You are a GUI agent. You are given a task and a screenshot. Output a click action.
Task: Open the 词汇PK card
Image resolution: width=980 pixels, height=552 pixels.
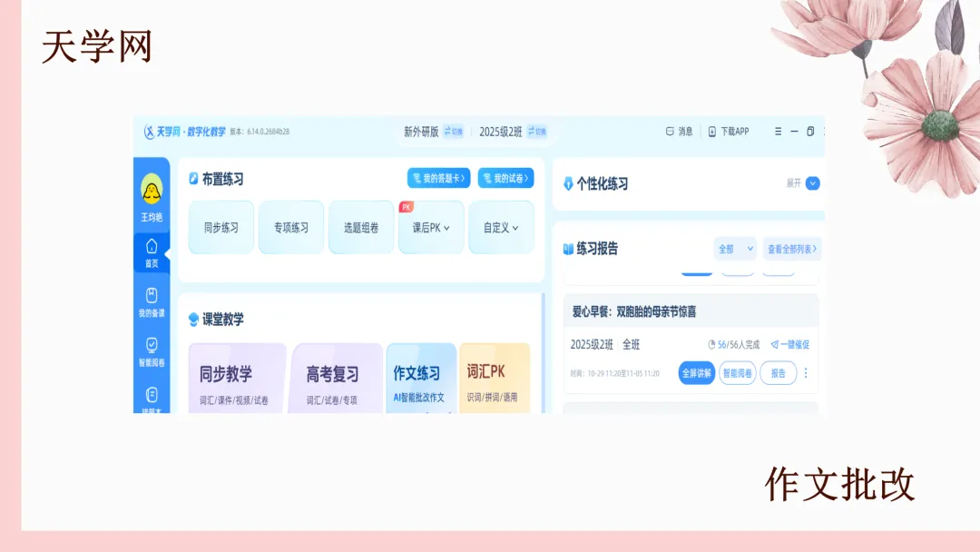[x=495, y=379]
